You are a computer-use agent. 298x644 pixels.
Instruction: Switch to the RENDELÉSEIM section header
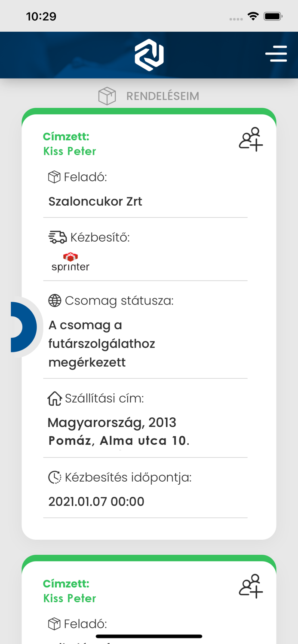[x=162, y=96]
